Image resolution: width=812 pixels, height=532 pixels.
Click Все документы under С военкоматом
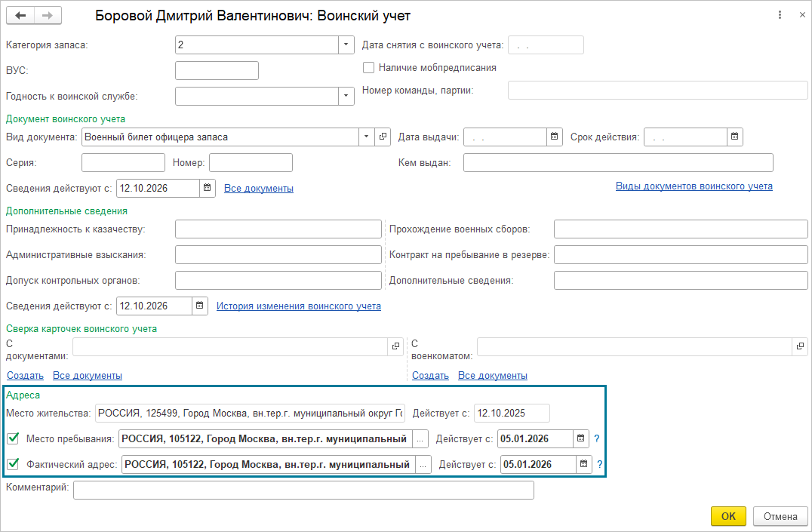pos(493,376)
